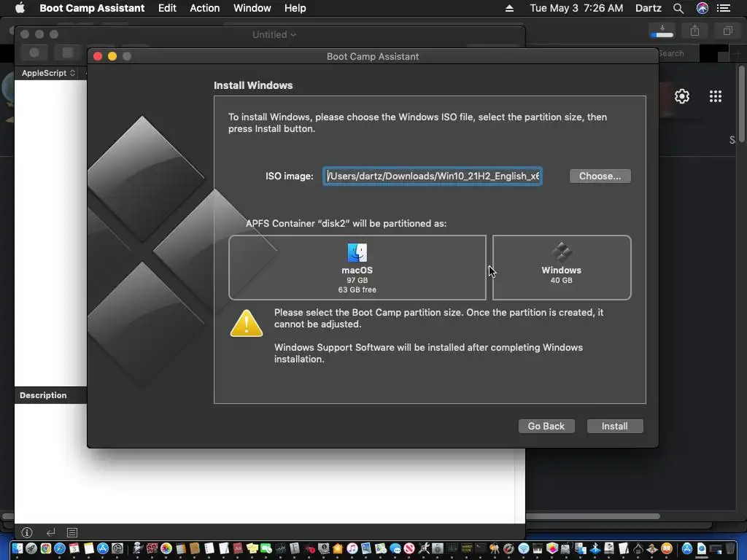Open the Untitled title dropdown in Script Editor
747x560 pixels.
[x=274, y=35]
